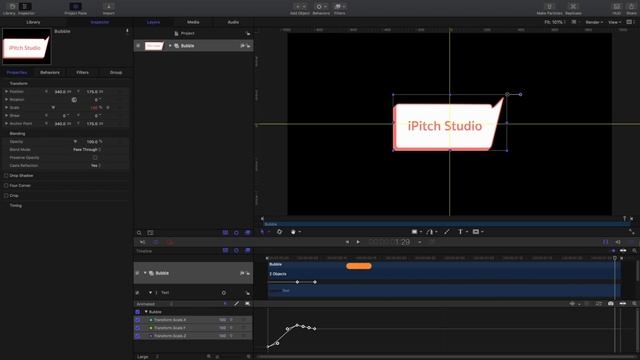
Task: Adjust the Opacity slider handle
Action: pos(75,142)
